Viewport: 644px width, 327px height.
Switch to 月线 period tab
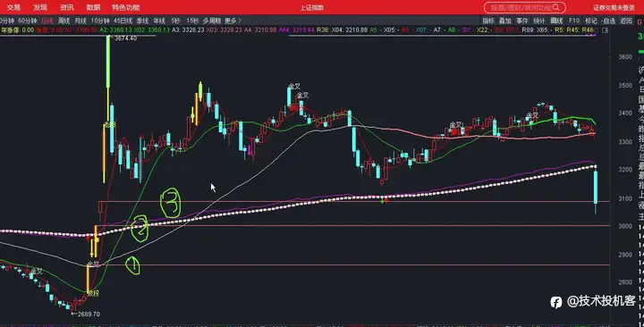[x=80, y=21]
